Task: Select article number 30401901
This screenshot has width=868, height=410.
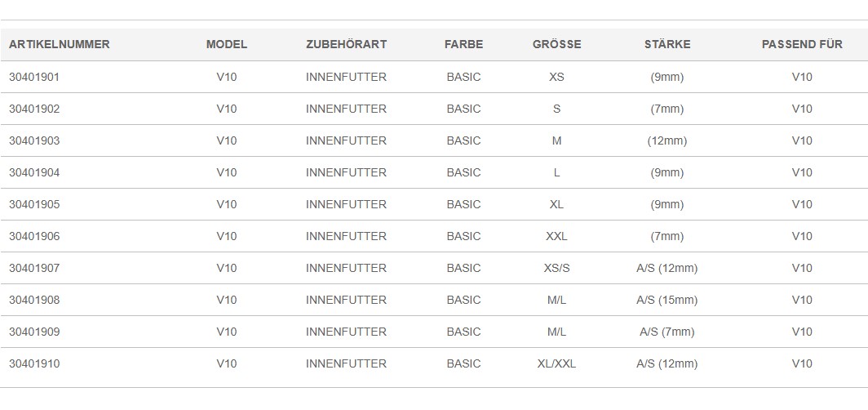Action: click(34, 77)
